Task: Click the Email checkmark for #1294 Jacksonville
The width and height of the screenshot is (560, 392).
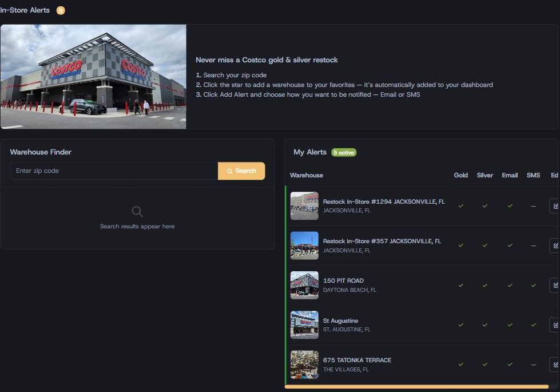Action: 510,206
